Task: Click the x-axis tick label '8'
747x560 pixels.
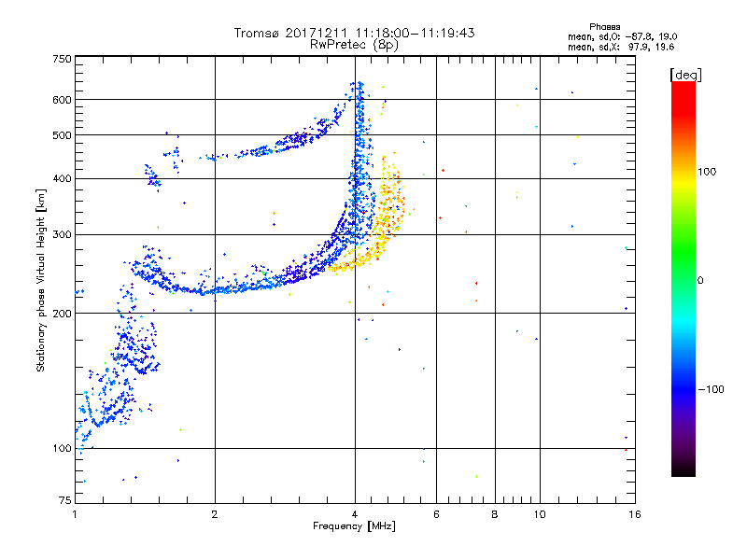Action: pyautogui.click(x=495, y=514)
